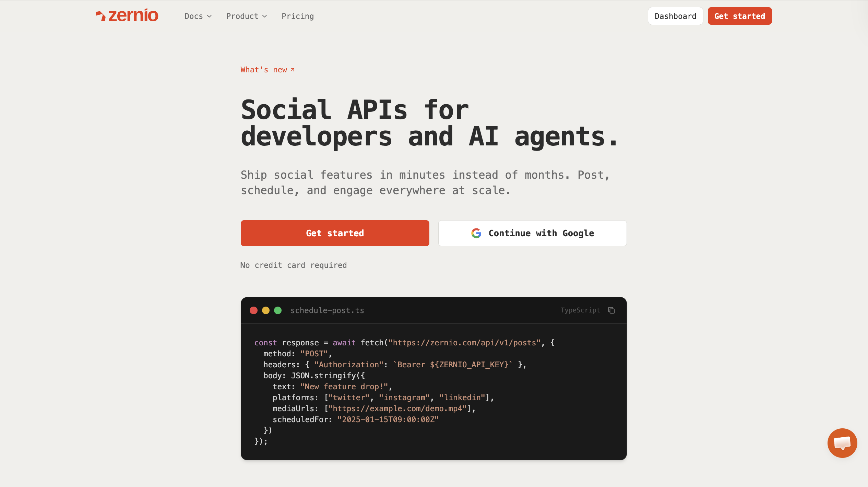
Task: Click the yellow window dot
Action: [266, 310]
